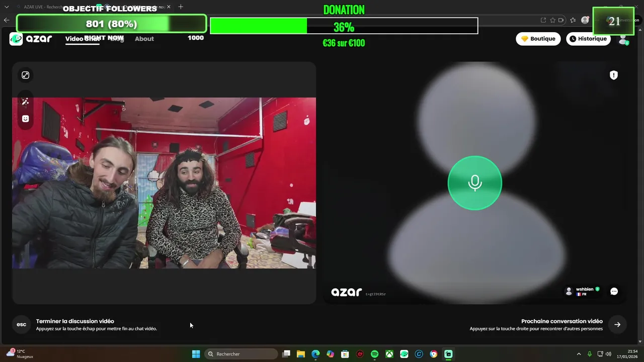Viewport: 644px width, 362px height.
Task: Report user with the shield alert icon
Action: [613, 75]
